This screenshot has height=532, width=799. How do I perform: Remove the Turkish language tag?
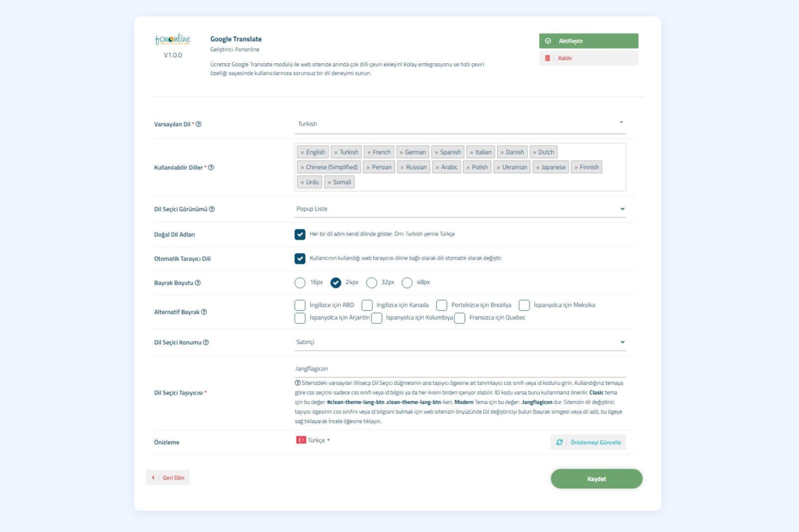(336, 153)
